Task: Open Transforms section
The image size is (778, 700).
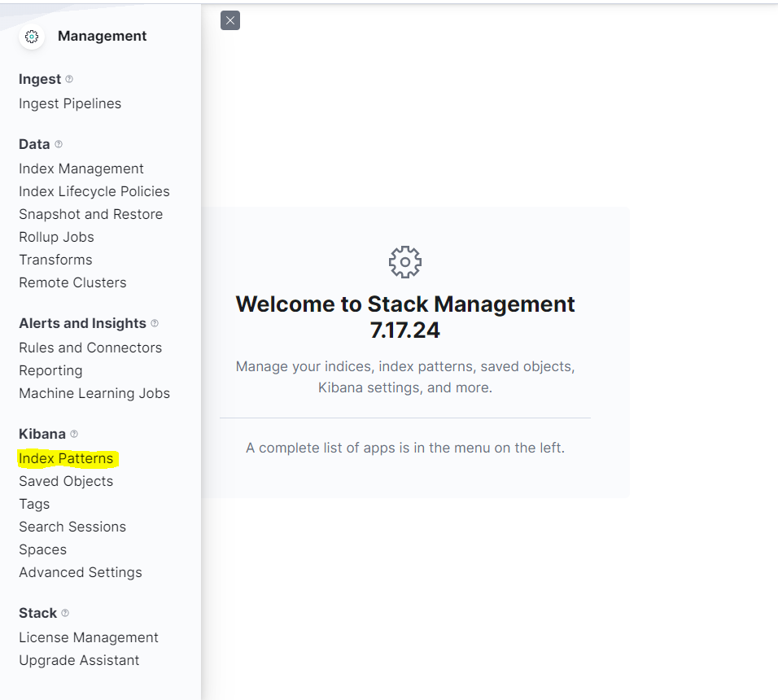Action: [55, 260]
